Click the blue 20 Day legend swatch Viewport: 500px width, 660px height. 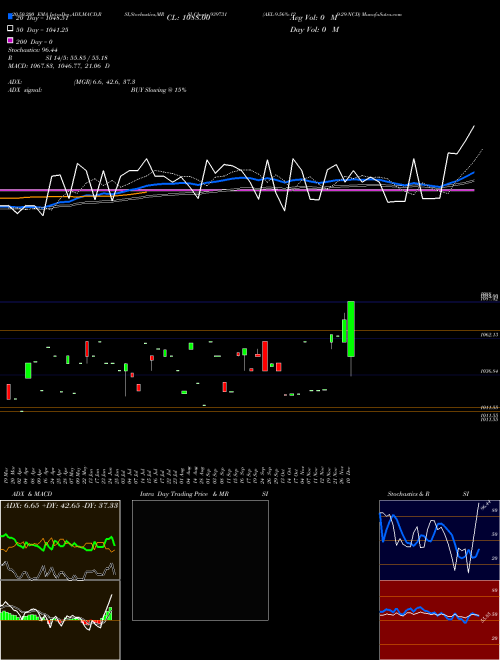pyautogui.click(x=10, y=17)
